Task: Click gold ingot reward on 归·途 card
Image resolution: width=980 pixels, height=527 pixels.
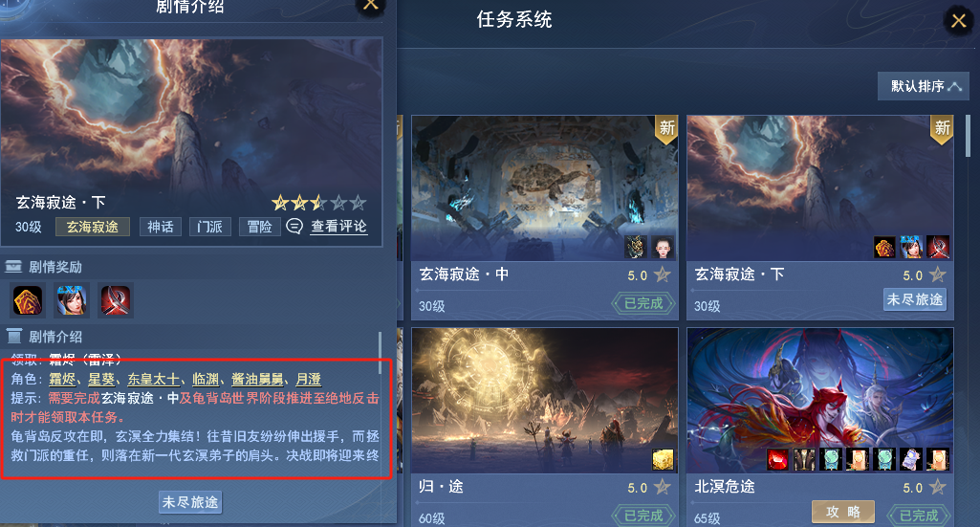Action: [x=664, y=459]
